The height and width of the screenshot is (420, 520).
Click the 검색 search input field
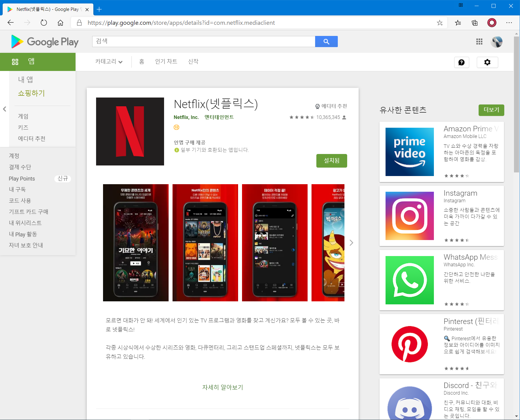pyautogui.click(x=204, y=42)
